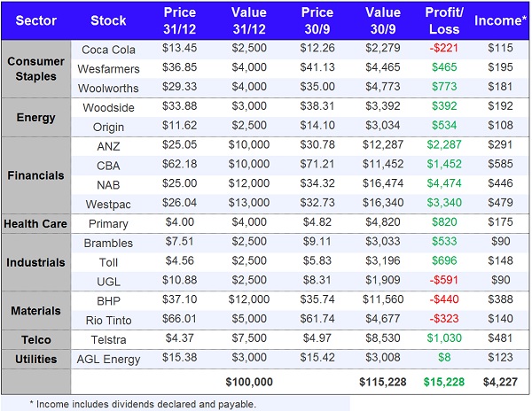Click the Income* column header
Viewport: 532px width, 411px height.
click(x=499, y=19)
